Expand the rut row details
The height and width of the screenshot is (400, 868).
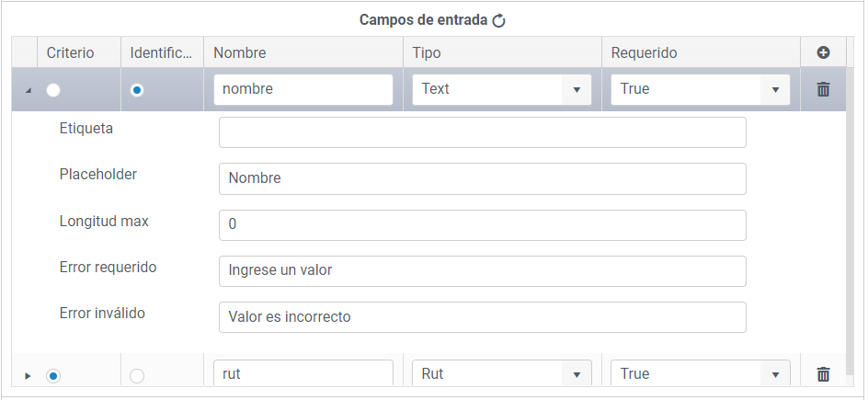pyautogui.click(x=28, y=376)
